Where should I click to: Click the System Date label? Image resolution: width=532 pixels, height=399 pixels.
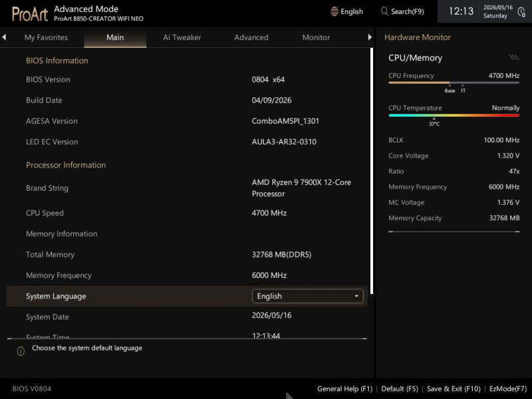[47, 317]
